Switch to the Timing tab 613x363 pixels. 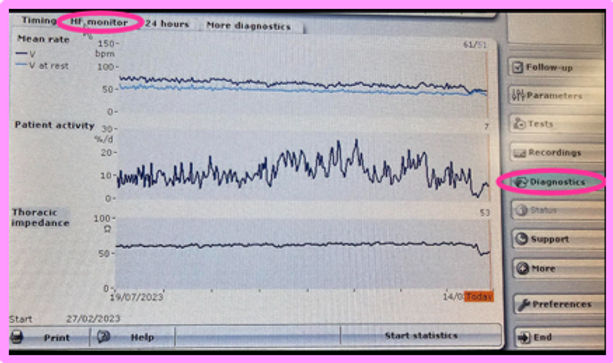(38, 20)
